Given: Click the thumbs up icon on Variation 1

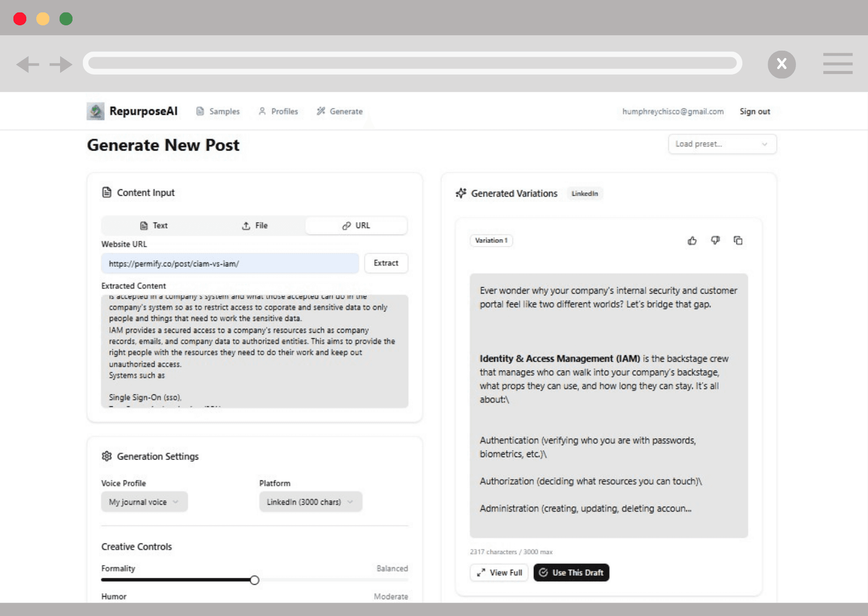Looking at the screenshot, I should point(692,241).
